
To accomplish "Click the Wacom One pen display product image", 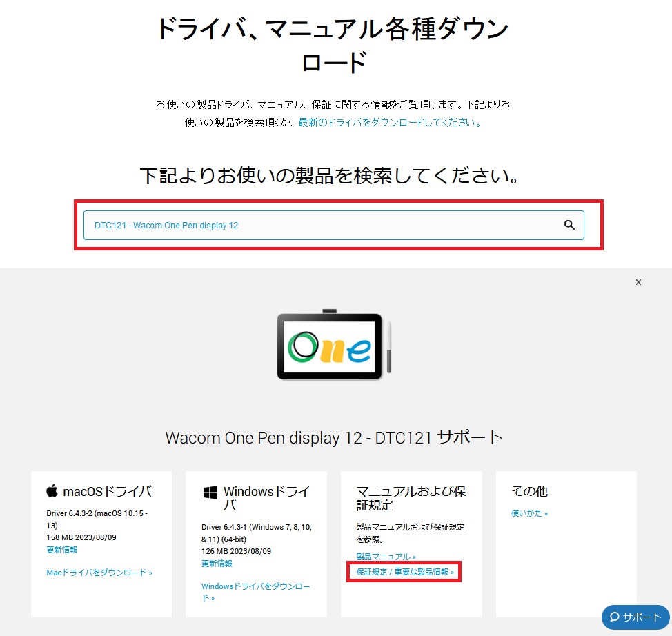I will [x=334, y=345].
